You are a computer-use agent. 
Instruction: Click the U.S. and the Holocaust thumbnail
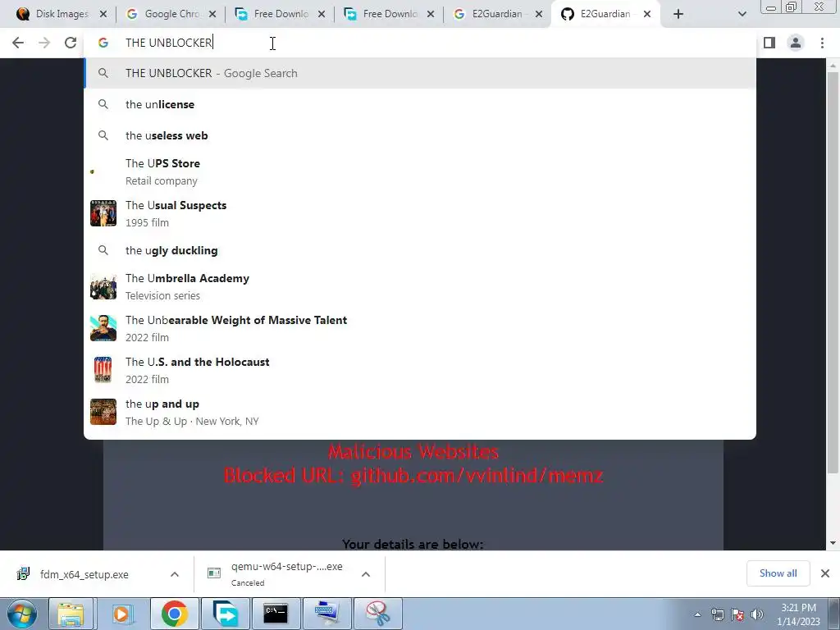coord(103,370)
